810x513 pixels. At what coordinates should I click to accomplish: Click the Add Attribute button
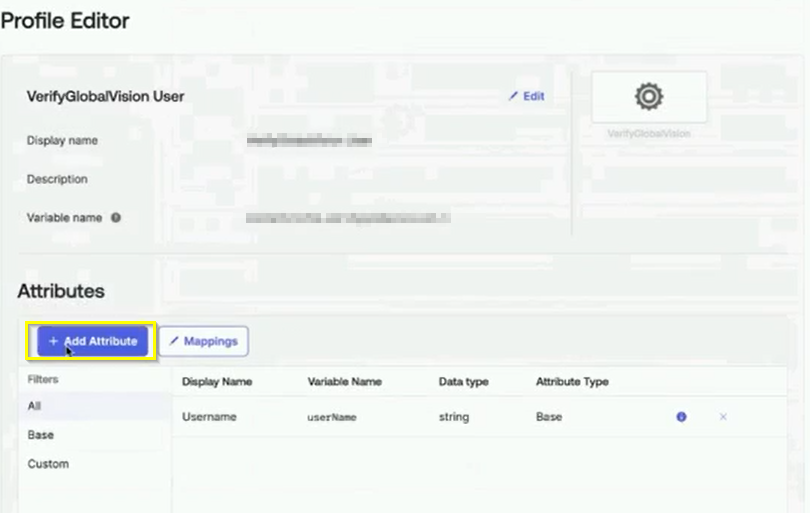tap(93, 341)
